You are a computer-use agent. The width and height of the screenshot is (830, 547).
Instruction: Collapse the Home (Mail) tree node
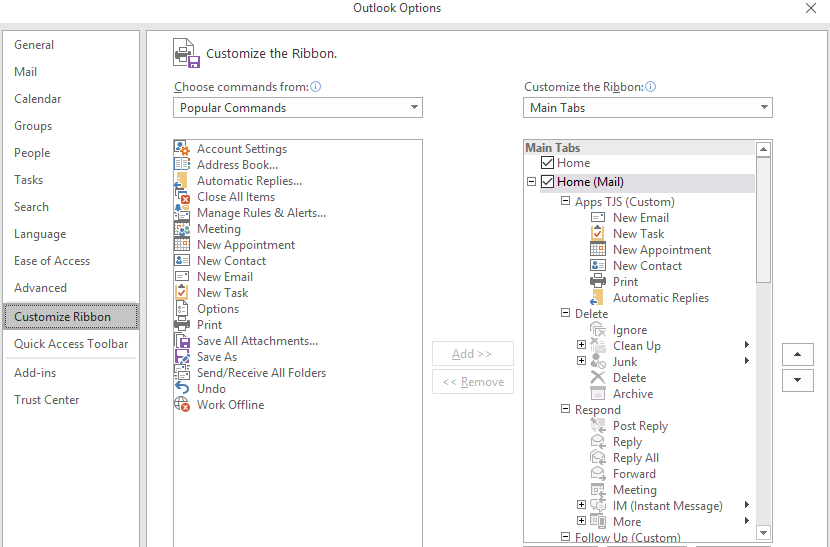coord(531,182)
